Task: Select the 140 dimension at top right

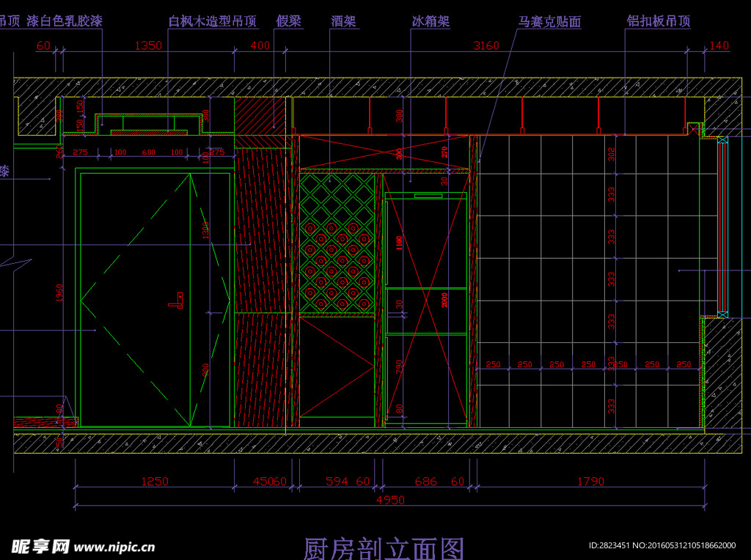Action: click(719, 45)
